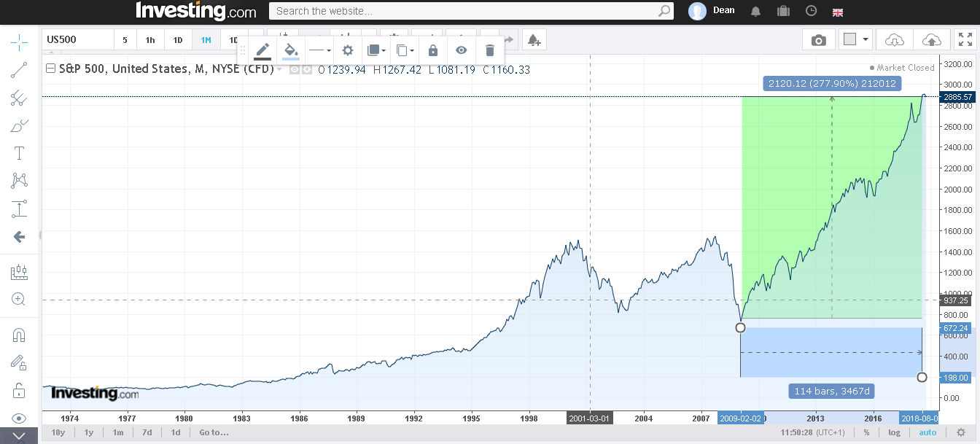This screenshot has width=980, height=444.
Task: Lock the selected drawing
Action: pos(433,50)
